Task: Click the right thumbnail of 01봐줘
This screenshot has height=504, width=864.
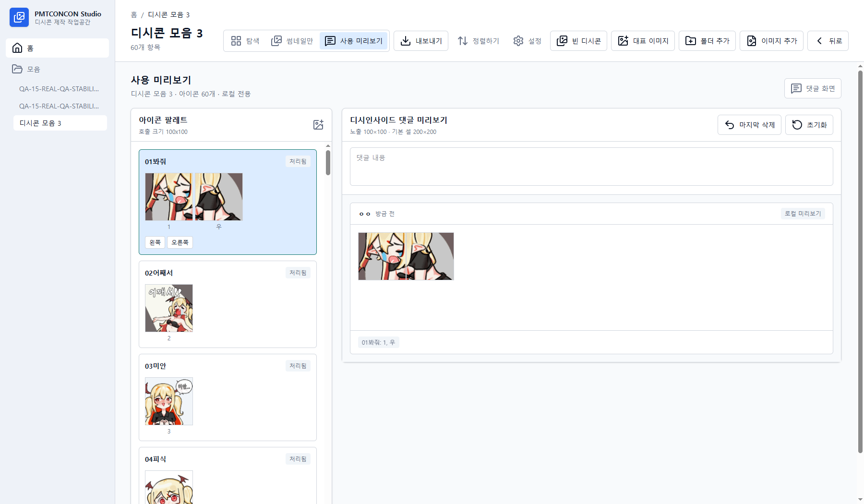Action: [219, 197]
